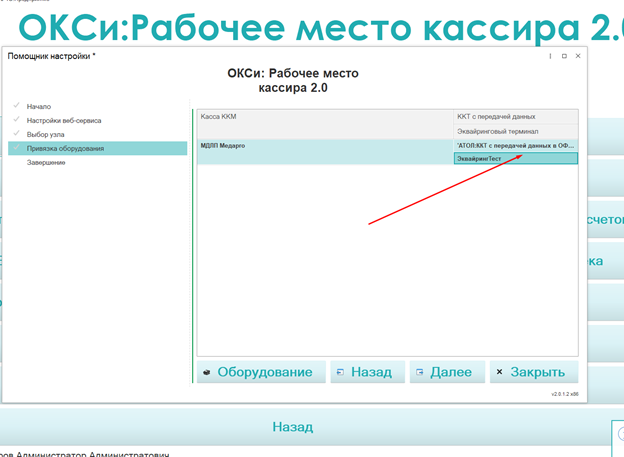Click the Касса ККМ column header
The width and height of the screenshot is (624, 457).
325,123
